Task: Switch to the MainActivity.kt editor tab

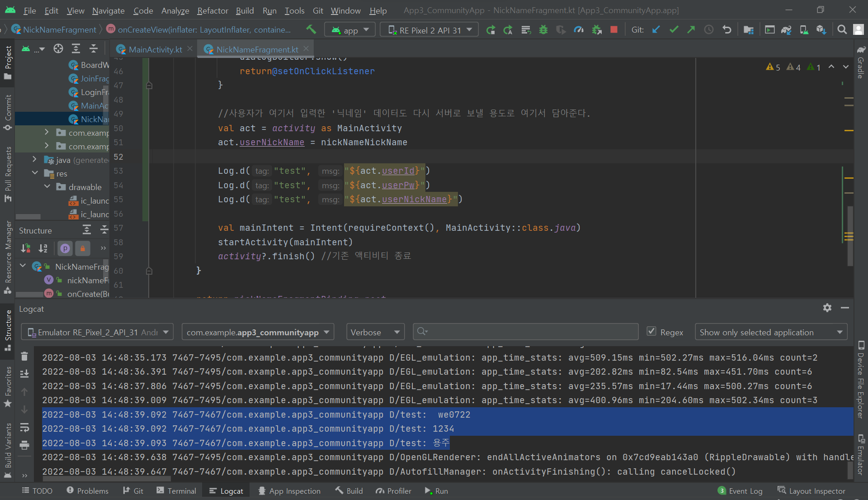Action: (x=155, y=49)
